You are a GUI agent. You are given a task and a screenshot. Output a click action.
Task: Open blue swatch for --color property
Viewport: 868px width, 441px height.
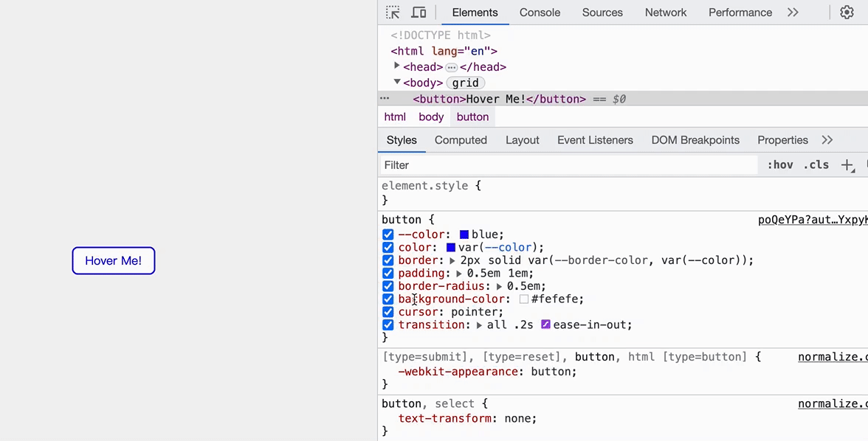(x=464, y=235)
